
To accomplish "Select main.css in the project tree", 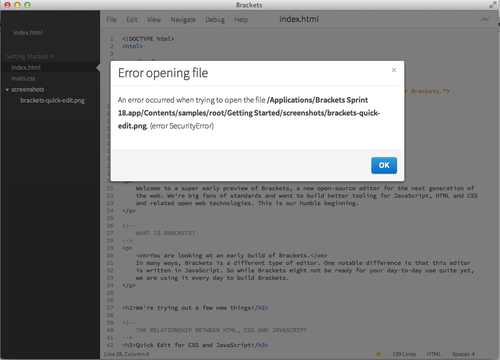I will coord(23,78).
